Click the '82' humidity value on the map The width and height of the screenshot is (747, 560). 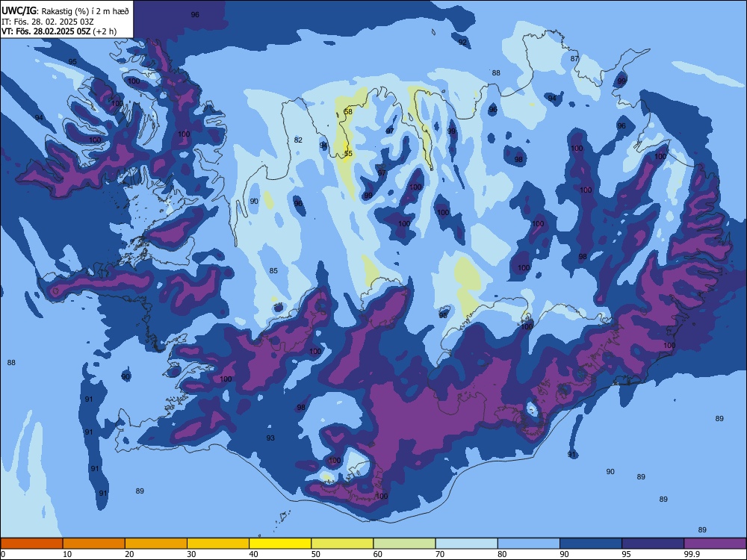coord(298,140)
